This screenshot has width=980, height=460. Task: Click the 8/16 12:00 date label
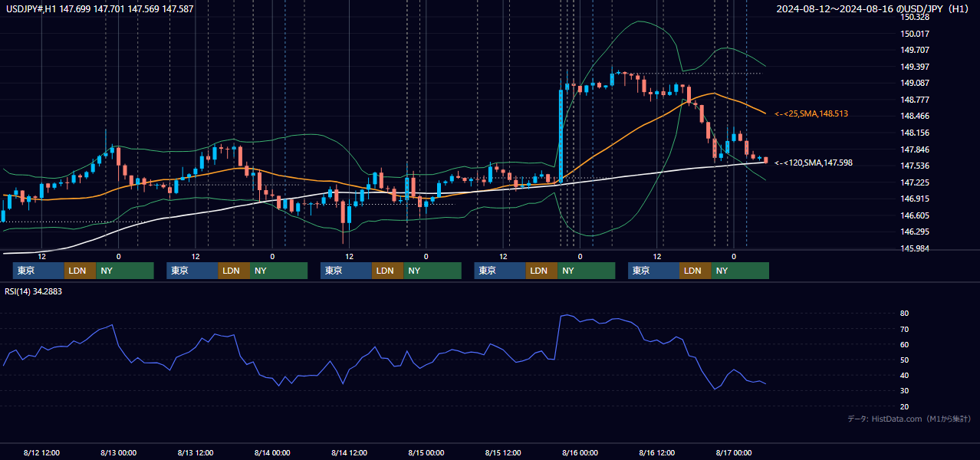pyautogui.click(x=658, y=453)
